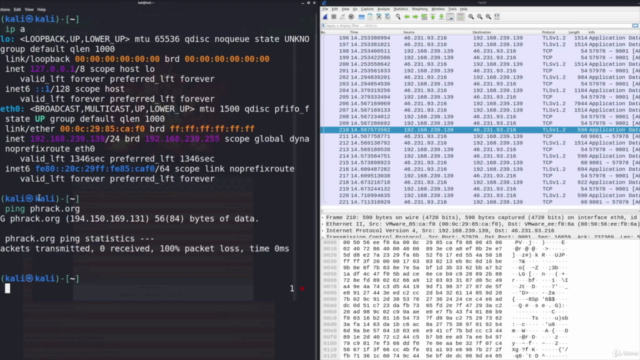Sort packets by the No. column

335,32
